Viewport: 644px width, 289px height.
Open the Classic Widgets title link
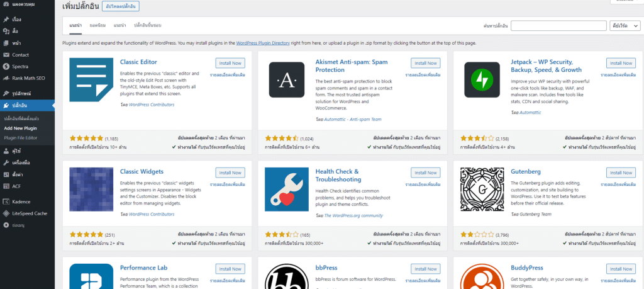click(x=142, y=171)
